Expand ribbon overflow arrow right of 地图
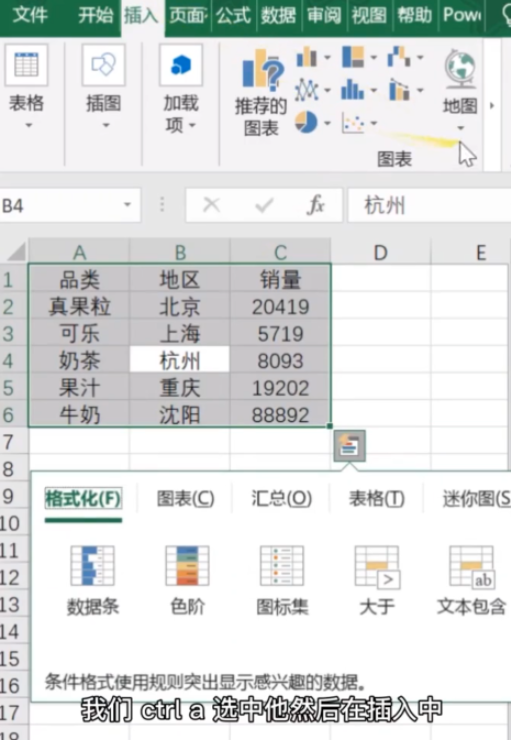Image resolution: width=511 pixels, height=740 pixels. pyautogui.click(x=492, y=106)
